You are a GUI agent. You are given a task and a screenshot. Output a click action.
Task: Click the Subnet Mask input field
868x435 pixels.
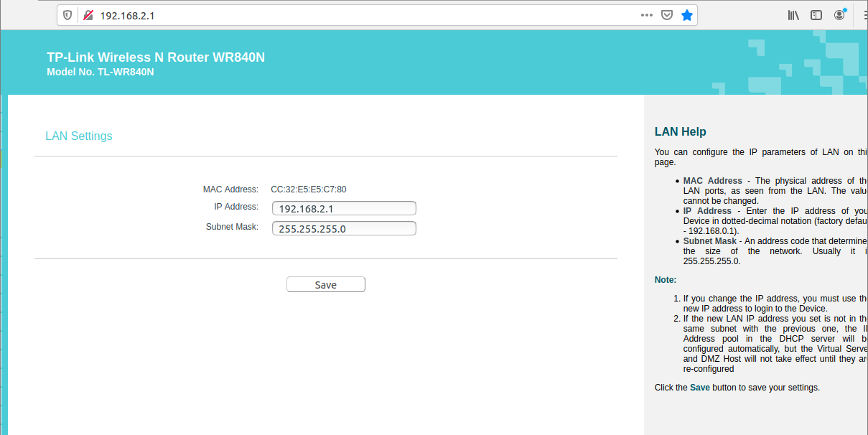[x=344, y=228]
